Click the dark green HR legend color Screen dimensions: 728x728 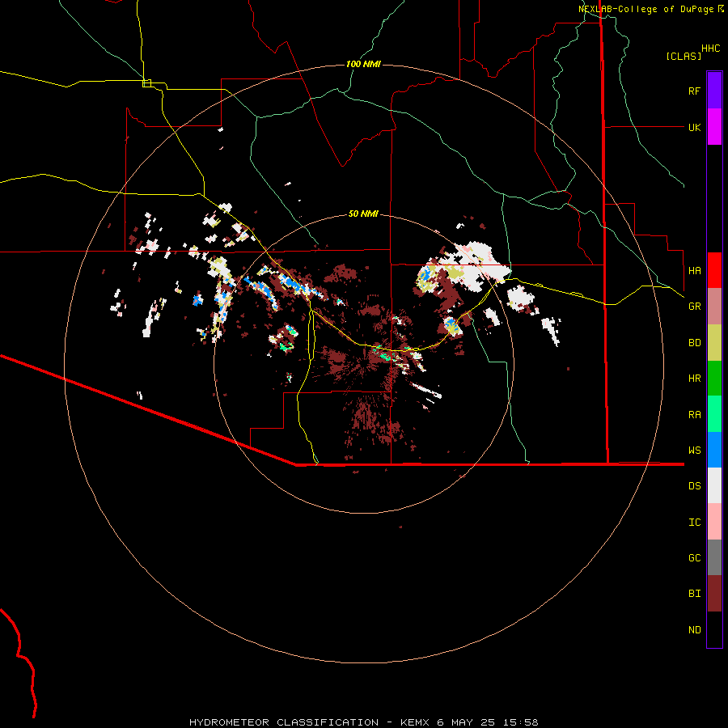tap(714, 379)
